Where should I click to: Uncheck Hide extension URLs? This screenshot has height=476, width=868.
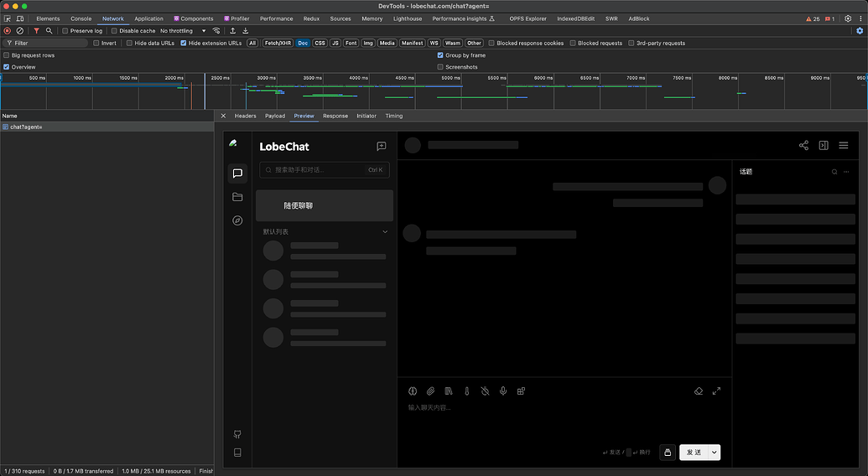coord(183,43)
